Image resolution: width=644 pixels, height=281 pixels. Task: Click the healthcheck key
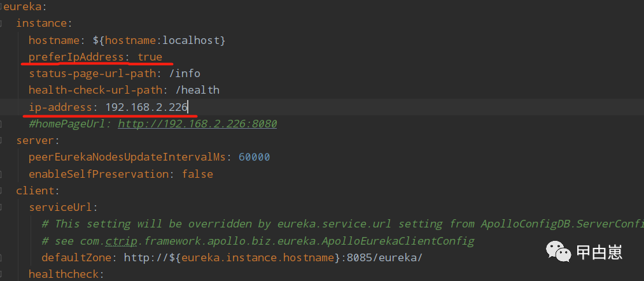pyautogui.click(x=63, y=274)
